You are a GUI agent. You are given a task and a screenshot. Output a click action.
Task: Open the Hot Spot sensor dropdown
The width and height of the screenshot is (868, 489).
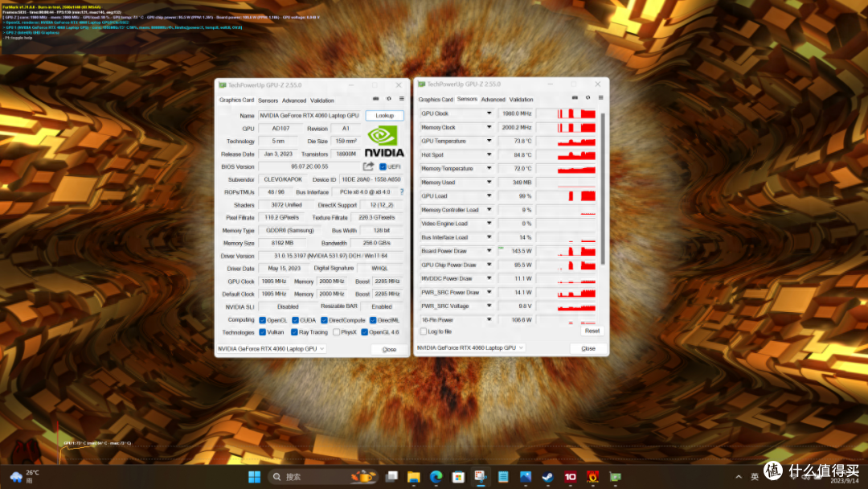[x=489, y=155]
